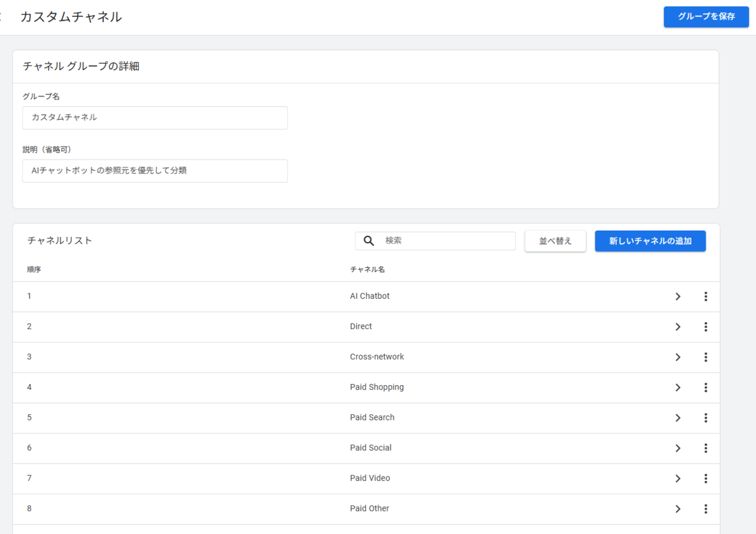Open the three-dot menu for Cross-network
The width and height of the screenshot is (756, 534).
pos(706,357)
